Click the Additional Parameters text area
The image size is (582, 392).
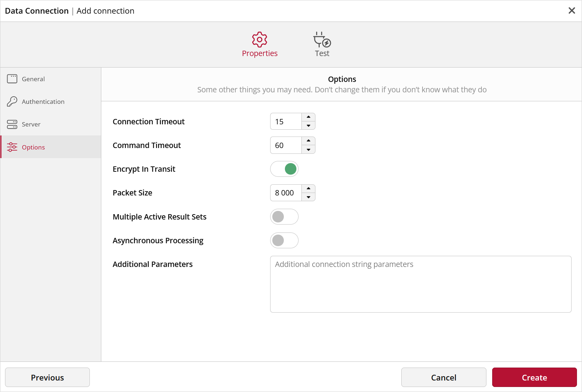(x=420, y=284)
